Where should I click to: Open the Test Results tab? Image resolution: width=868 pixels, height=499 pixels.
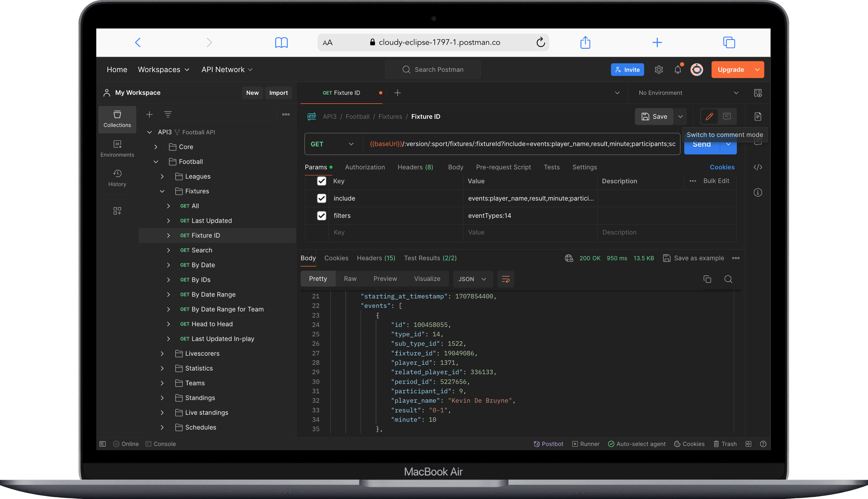pyautogui.click(x=430, y=258)
